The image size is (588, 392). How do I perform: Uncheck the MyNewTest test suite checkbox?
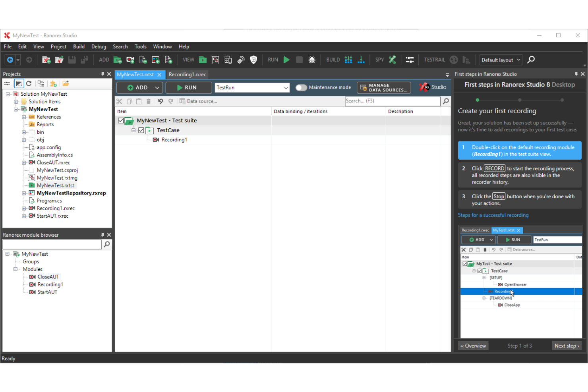point(121,120)
